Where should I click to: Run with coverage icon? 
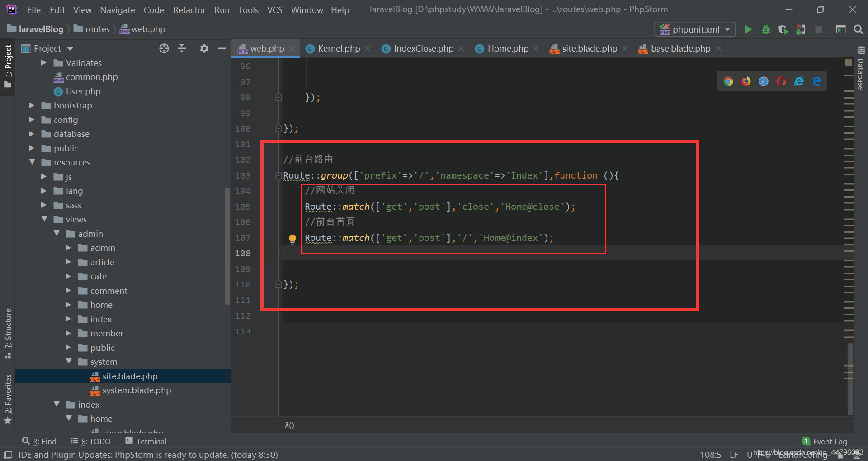click(783, 29)
